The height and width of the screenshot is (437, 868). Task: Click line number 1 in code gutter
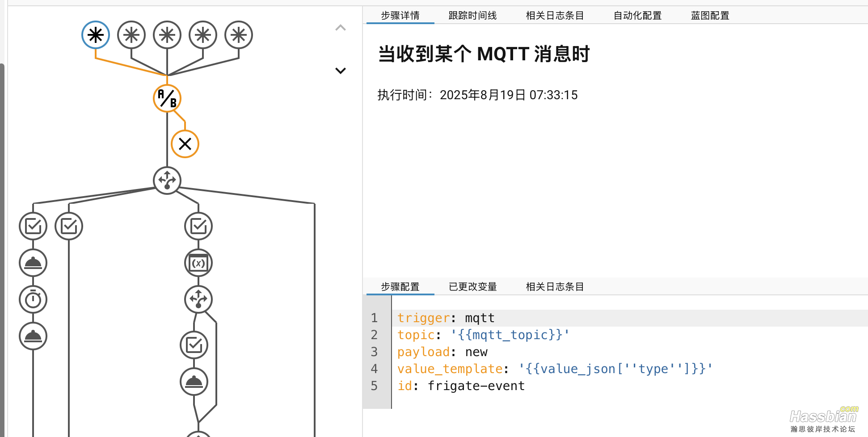click(x=375, y=318)
